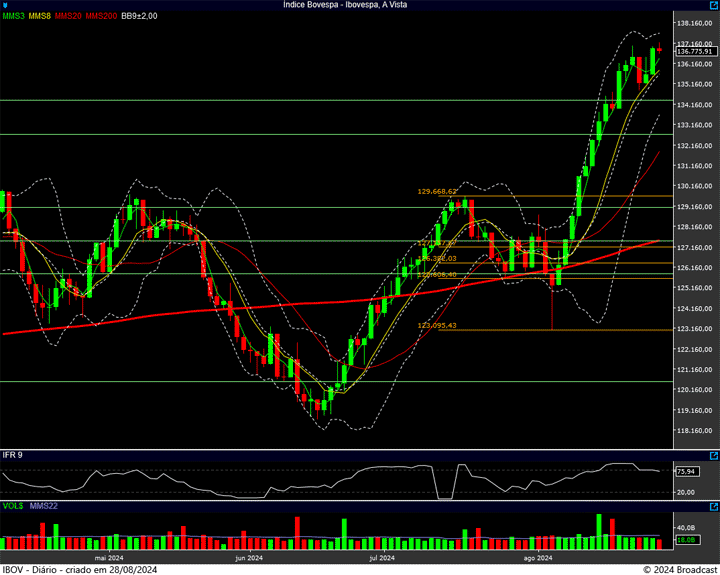Image resolution: width=720 pixels, height=575 pixels.
Task: Click the small icon at volume panel's right edge
Action: pyautogui.click(x=713, y=507)
